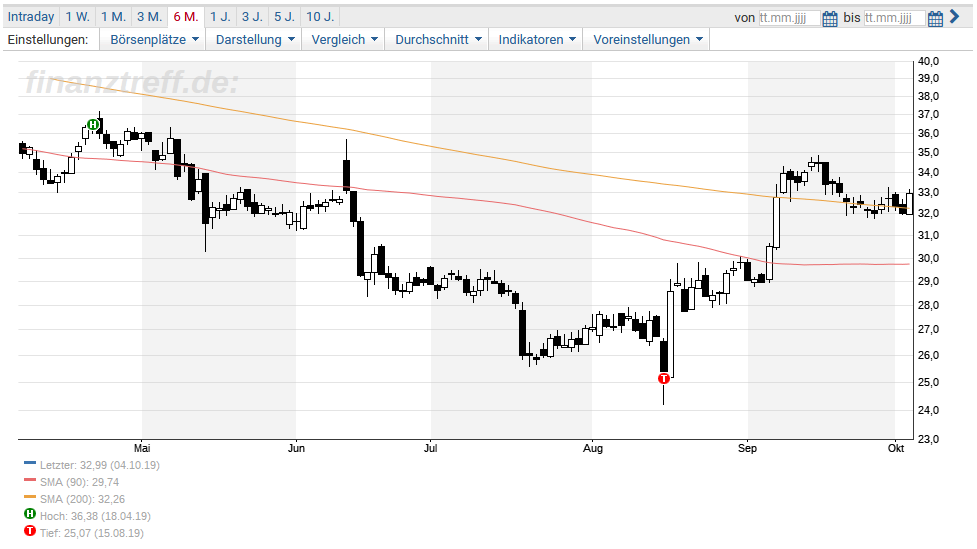The width and height of the screenshot is (977, 549).
Task: Click the green H high marker
Action: pyautogui.click(x=93, y=125)
